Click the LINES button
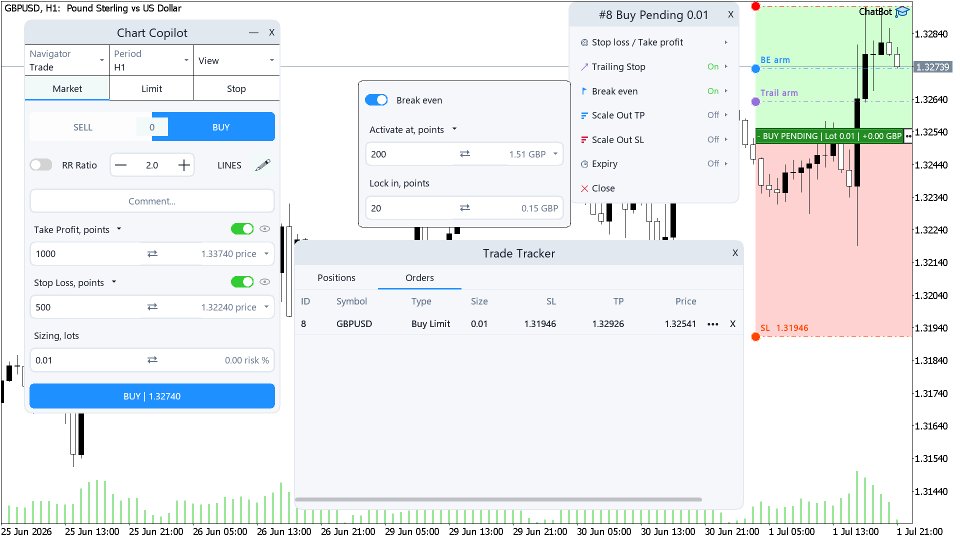960x540 pixels. pos(229,165)
